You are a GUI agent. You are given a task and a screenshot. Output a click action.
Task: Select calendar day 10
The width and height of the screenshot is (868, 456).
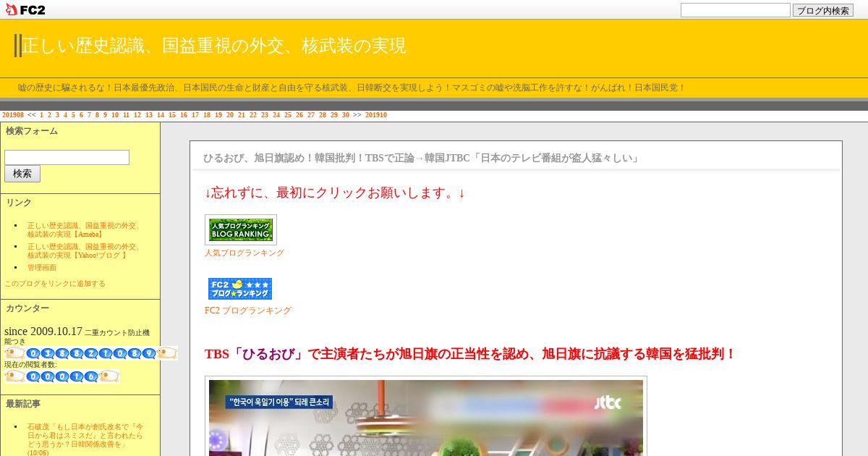pyautogui.click(x=115, y=115)
